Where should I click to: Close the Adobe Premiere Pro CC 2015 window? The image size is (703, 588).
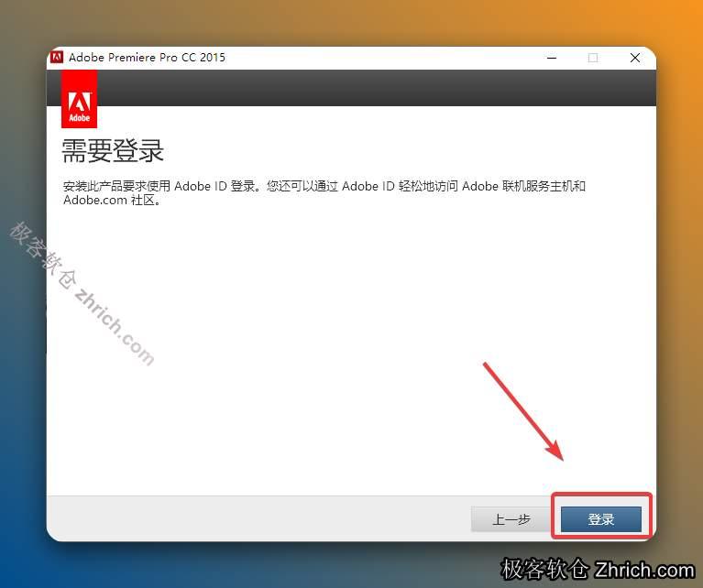635,58
